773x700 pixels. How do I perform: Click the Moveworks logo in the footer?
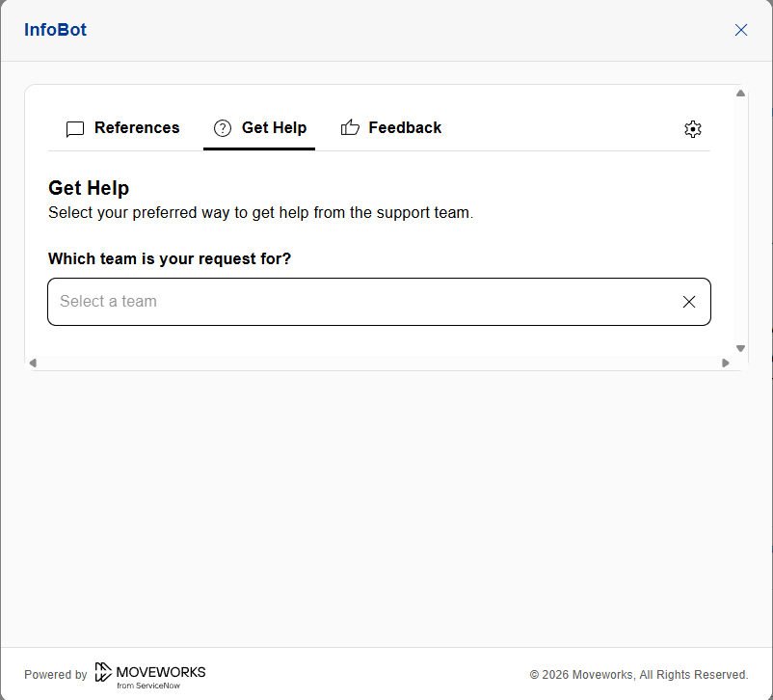coord(150,675)
